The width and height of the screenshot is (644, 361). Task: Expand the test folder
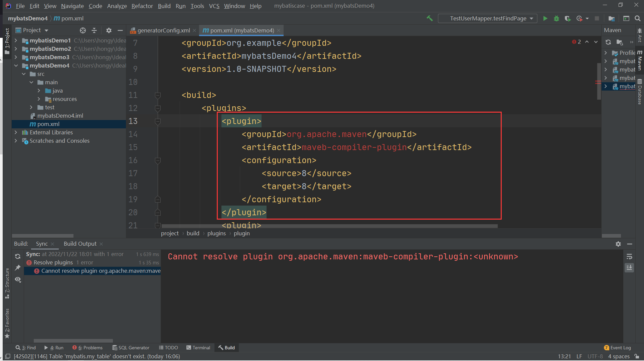31,107
